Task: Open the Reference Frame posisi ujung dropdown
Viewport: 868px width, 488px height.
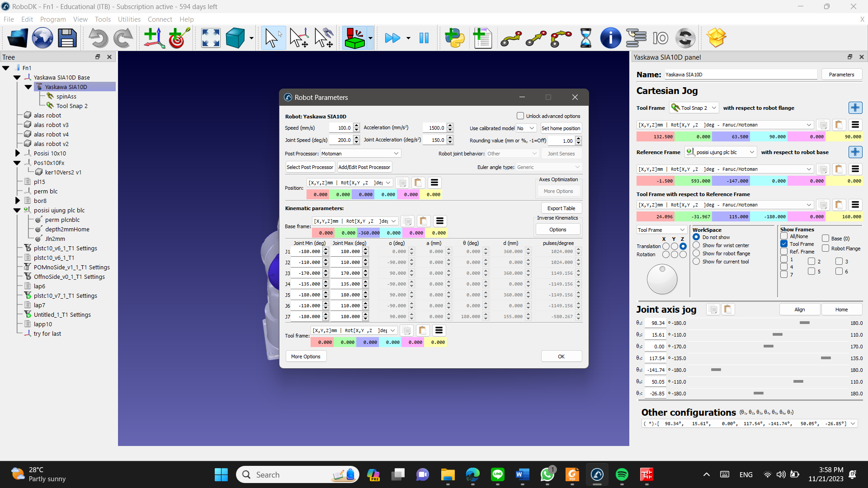Action: (721, 152)
